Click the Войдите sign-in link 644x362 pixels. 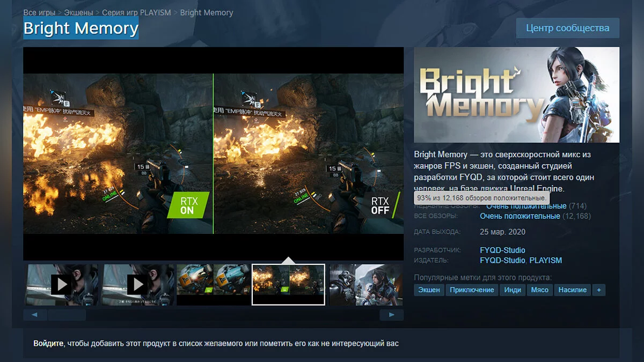(x=48, y=343)
